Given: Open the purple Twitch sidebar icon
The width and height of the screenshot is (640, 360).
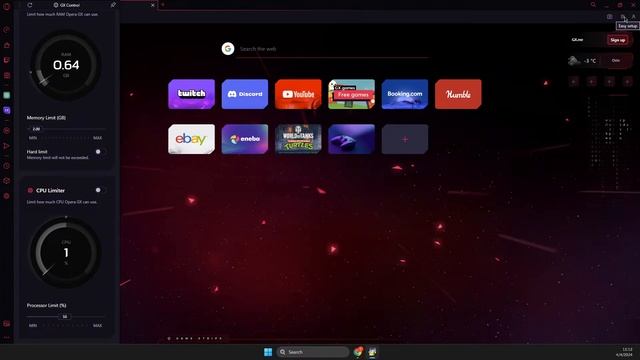Looking at the screenshot, I should coord(7,110).
